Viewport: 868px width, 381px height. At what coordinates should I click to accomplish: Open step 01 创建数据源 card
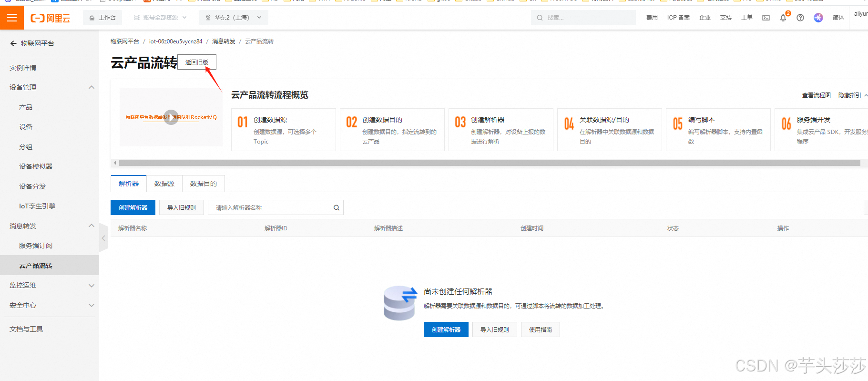point(284,130)
